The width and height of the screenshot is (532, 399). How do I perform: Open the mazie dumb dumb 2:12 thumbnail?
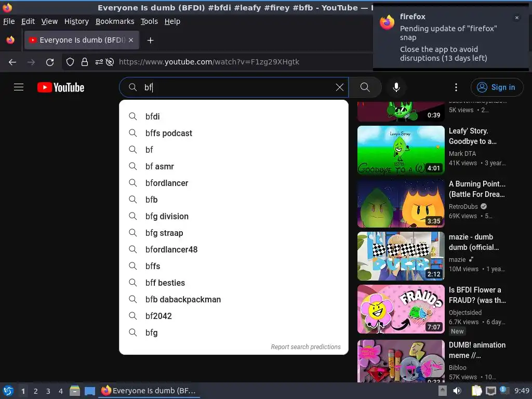(401, 256)
